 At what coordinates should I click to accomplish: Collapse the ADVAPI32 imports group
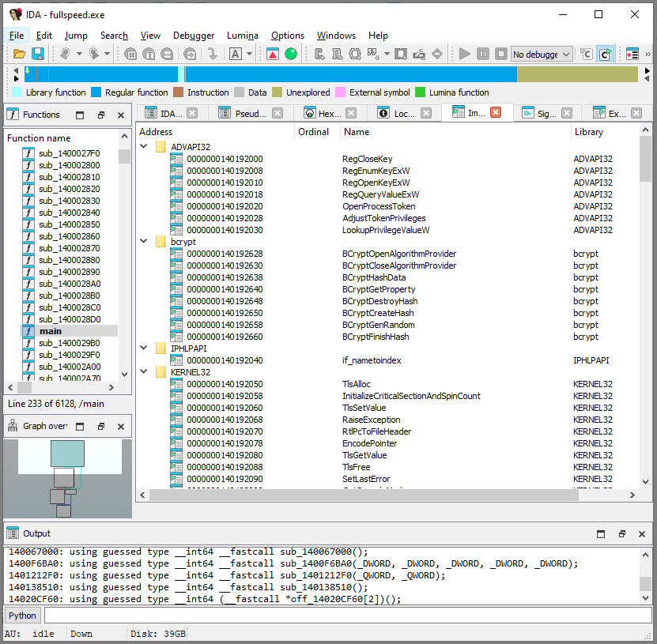click(x=144, y=147)
